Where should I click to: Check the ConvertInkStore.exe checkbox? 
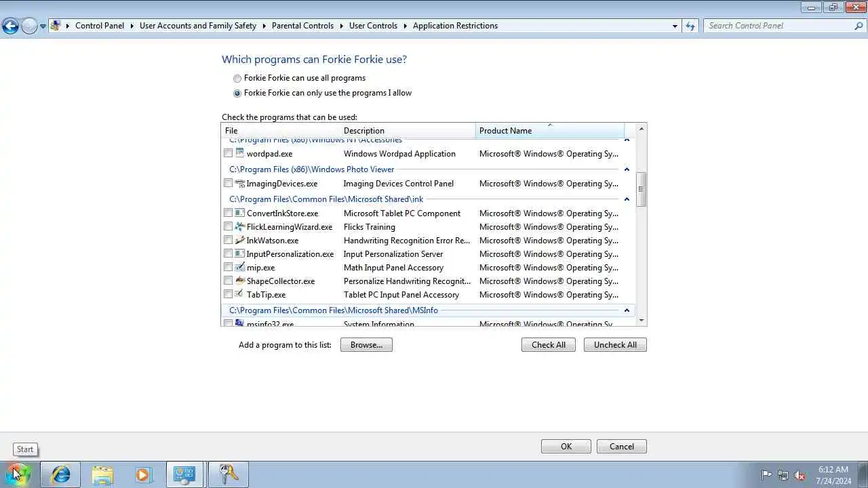(x=229, y=213)
